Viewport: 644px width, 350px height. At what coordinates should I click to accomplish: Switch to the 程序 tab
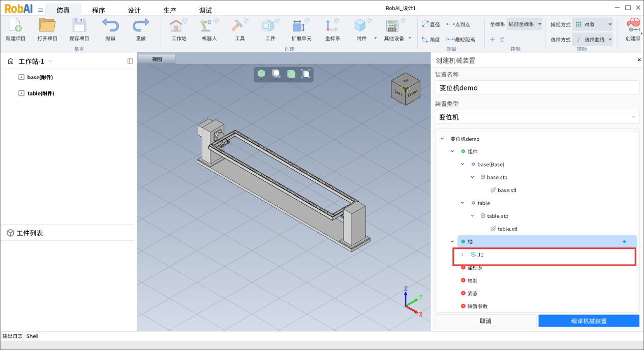click(x=99, y=10)
